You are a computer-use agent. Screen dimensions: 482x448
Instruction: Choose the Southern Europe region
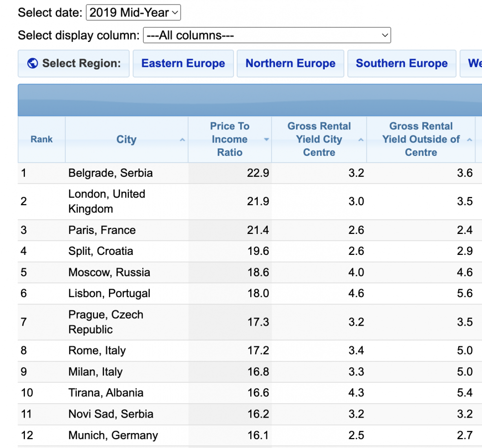pos(401,64)
